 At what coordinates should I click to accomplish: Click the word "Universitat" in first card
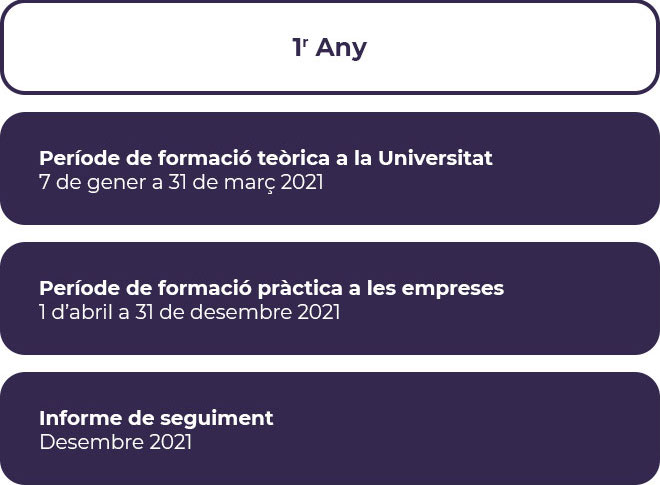pos(435,158)
